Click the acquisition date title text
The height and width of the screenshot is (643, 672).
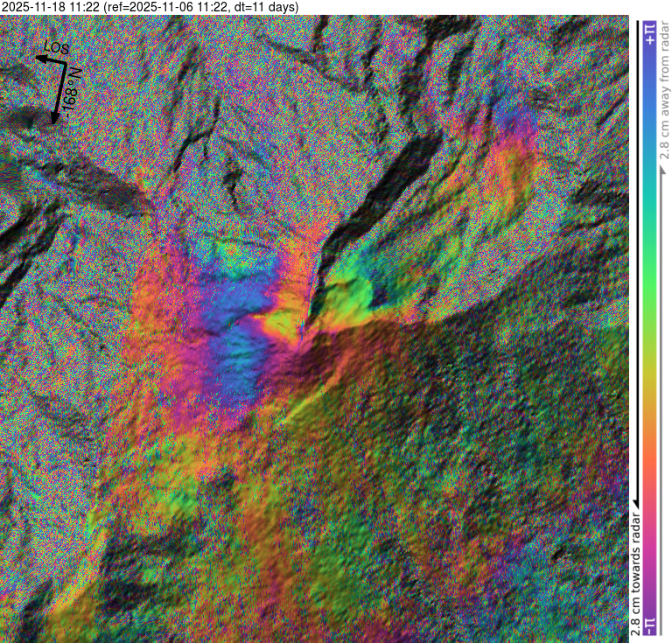pos(150,8)
